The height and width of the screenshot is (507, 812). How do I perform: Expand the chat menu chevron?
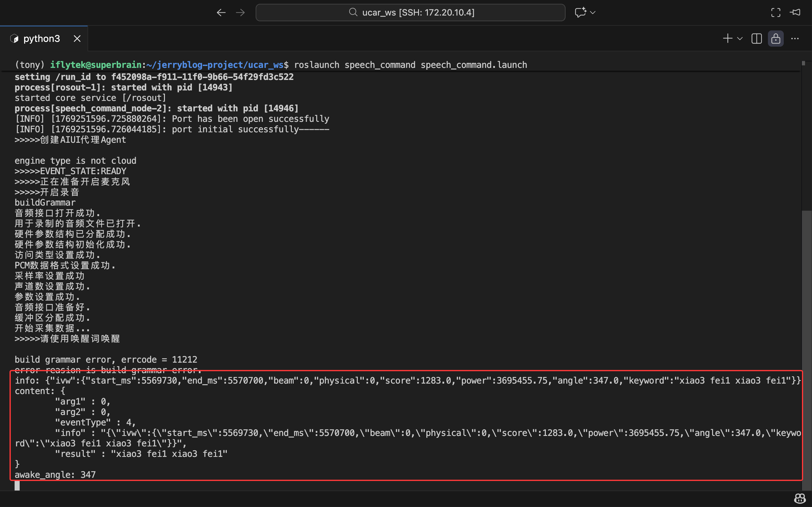(x=593, y=12)
